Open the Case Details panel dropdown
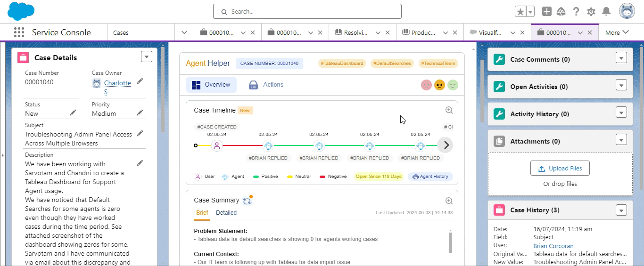 click(147, 56)
